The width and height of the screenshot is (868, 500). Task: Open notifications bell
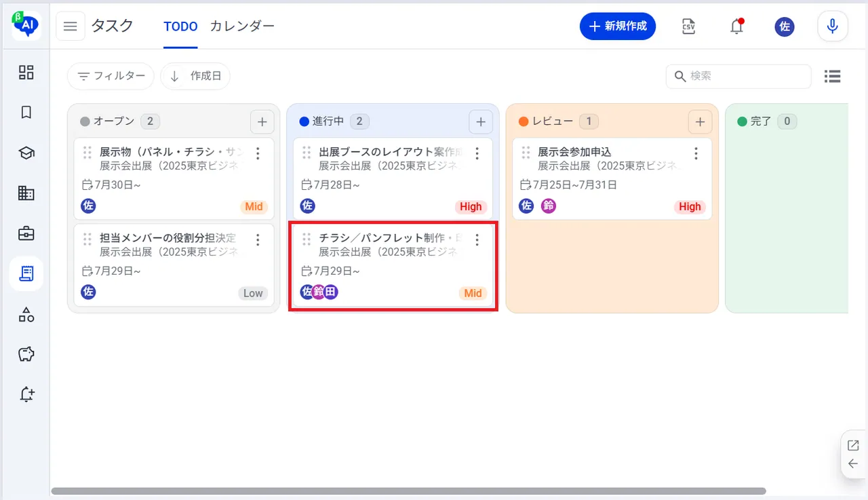pos(736,26)
